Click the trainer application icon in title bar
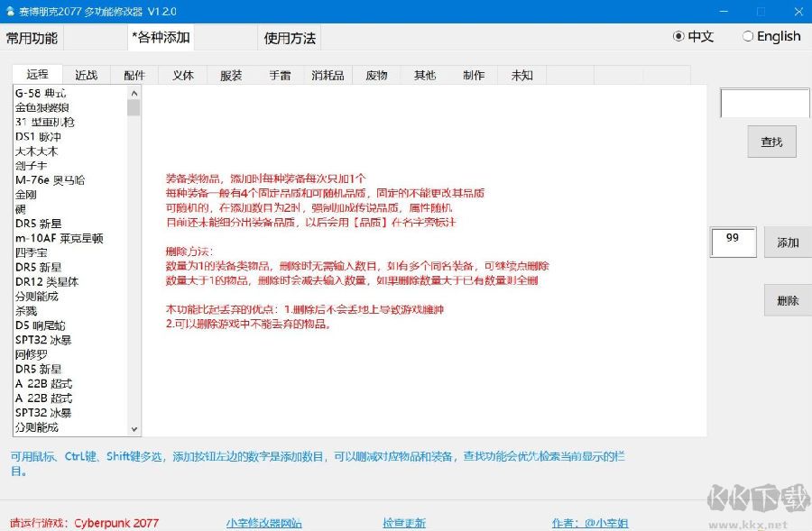The image size is (812, 531). click(x=11, y=11)
